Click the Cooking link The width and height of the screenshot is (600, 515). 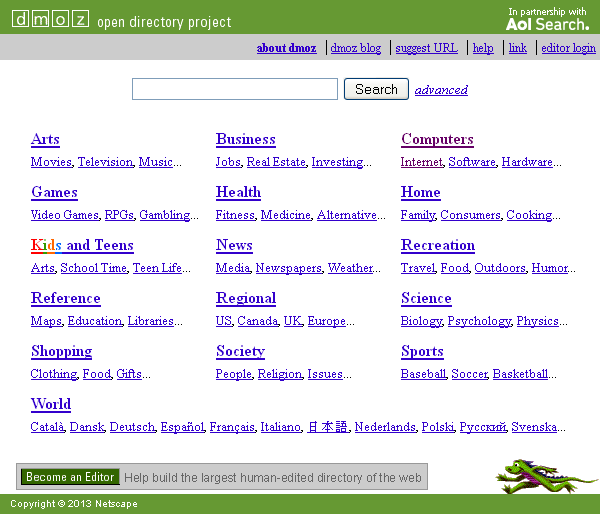[530, 215]
